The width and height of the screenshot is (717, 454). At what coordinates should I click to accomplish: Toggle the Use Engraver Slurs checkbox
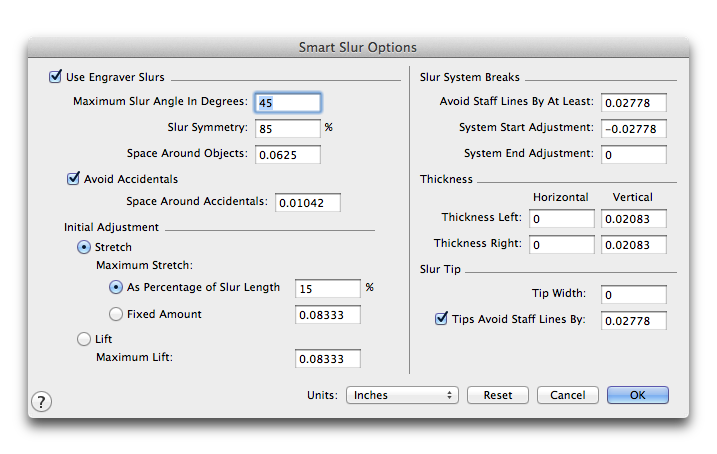click(55, 76)
